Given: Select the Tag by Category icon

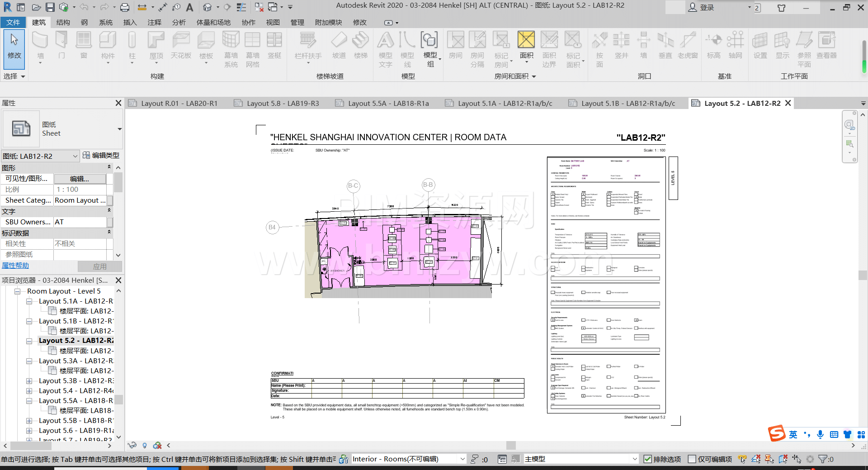Looking at the screenshot, I should click(x=176, y=7).
